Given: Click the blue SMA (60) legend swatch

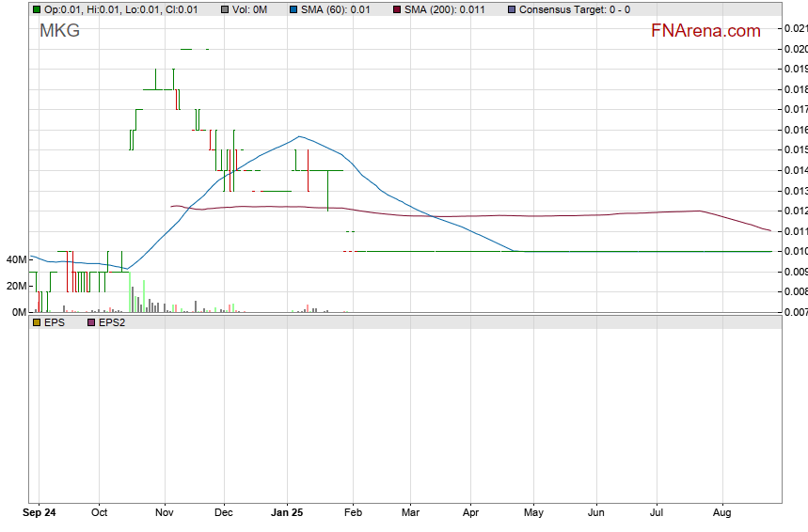Looking at the screenshot, I should 293,9.
